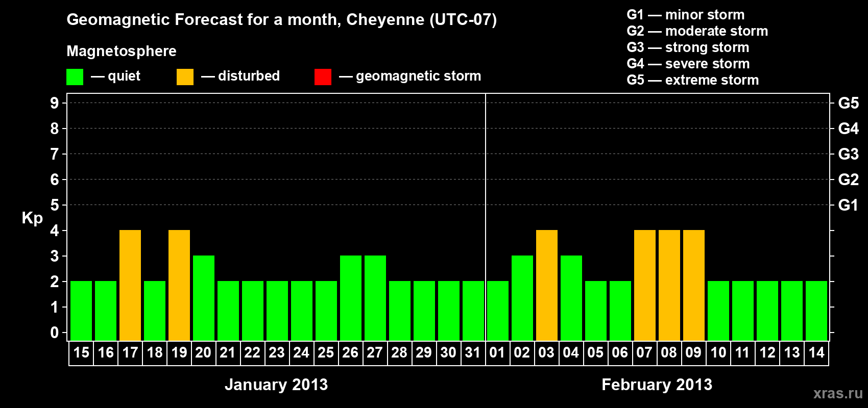Viewport: 868px width, 408px height.
Task: Click the 'G4 — severe storm' legend text
Action: (x=688, y=64)
